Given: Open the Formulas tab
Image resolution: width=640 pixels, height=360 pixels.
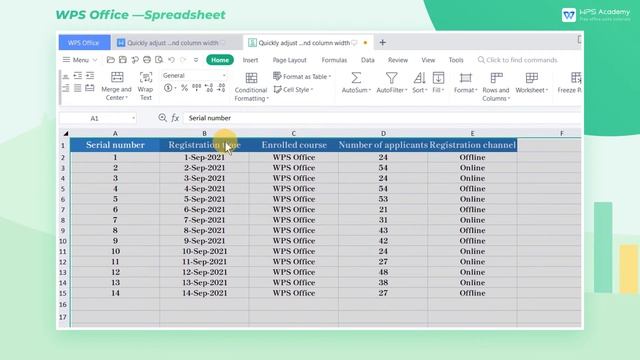Looking at the screenshot, I should click(334, 60).
